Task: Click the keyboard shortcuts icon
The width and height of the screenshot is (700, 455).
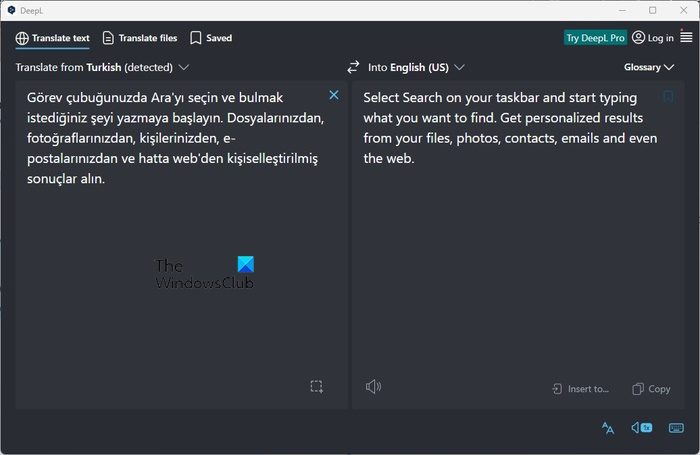Action: point(676,428)
